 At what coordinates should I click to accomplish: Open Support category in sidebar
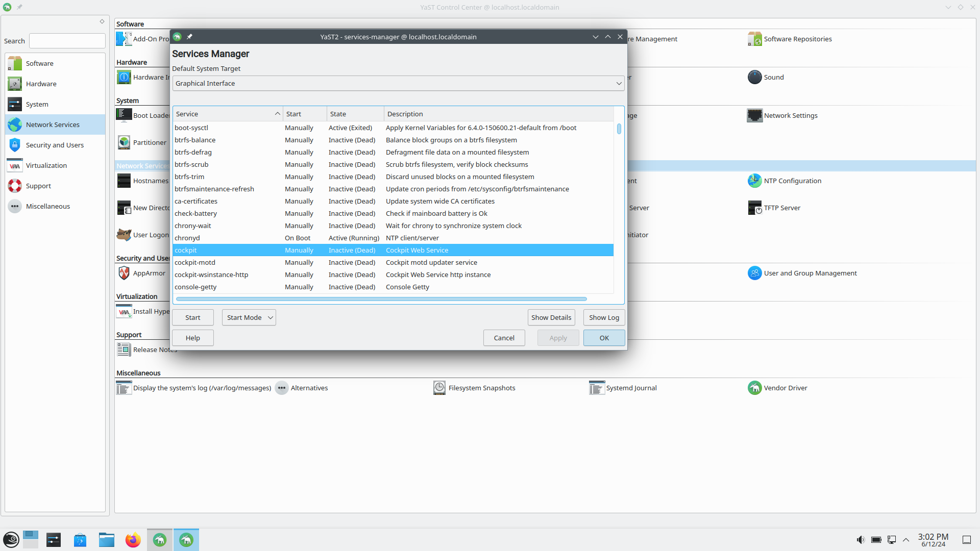(x=55, y=186)
